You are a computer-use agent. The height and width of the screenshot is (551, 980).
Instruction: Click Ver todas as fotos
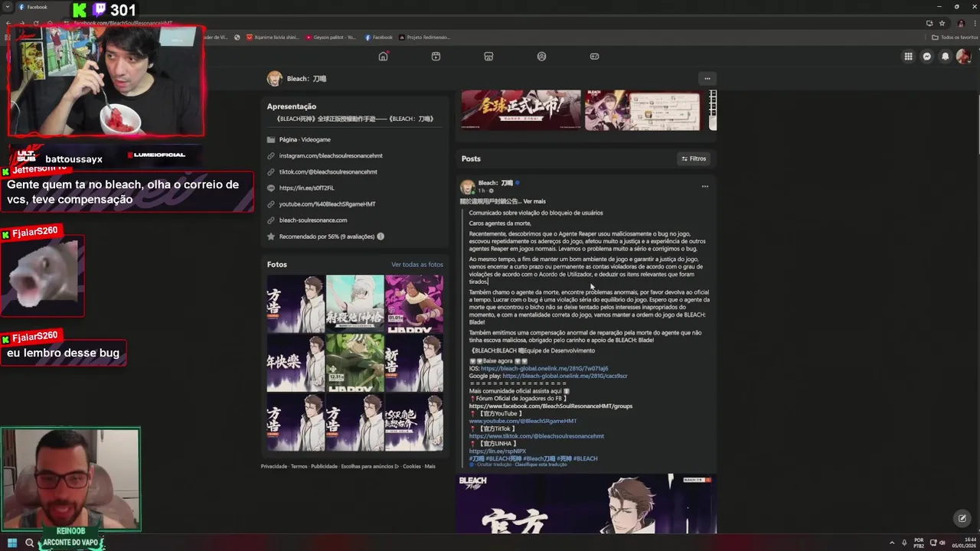pos(417,265)
